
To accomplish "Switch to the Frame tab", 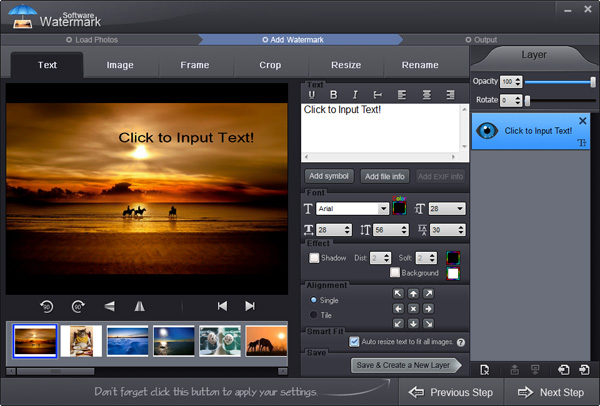I will tap(194, 65).
